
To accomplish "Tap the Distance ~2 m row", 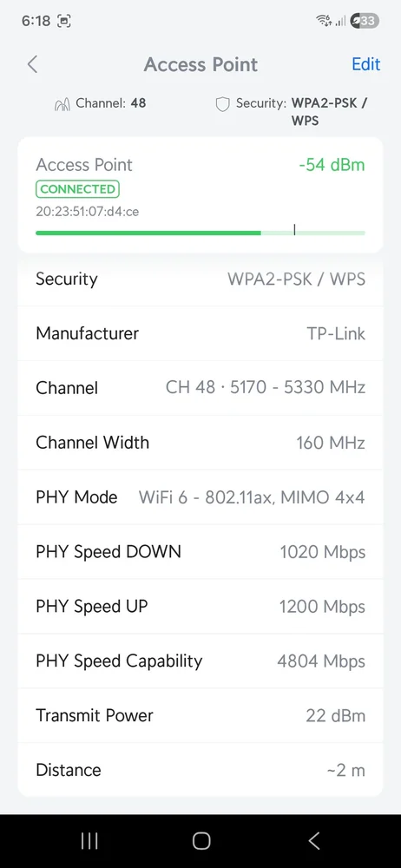I will tap(200, 769).
